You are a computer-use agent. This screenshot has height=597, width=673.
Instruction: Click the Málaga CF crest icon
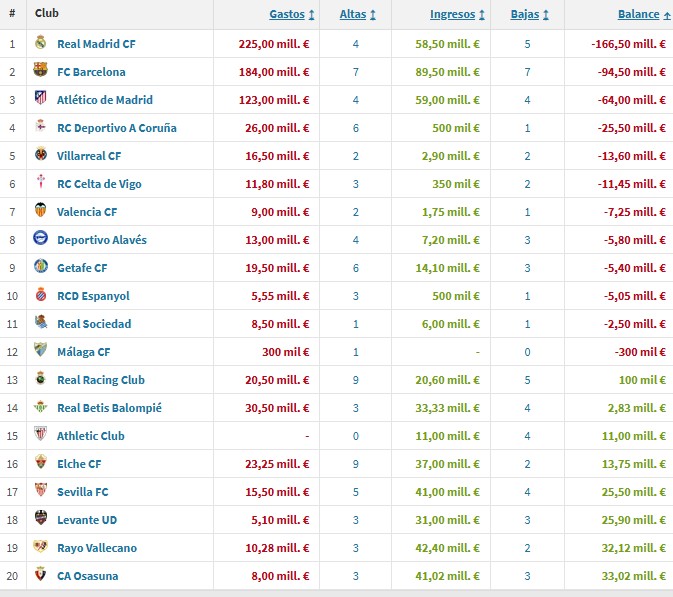coord(41,349)
